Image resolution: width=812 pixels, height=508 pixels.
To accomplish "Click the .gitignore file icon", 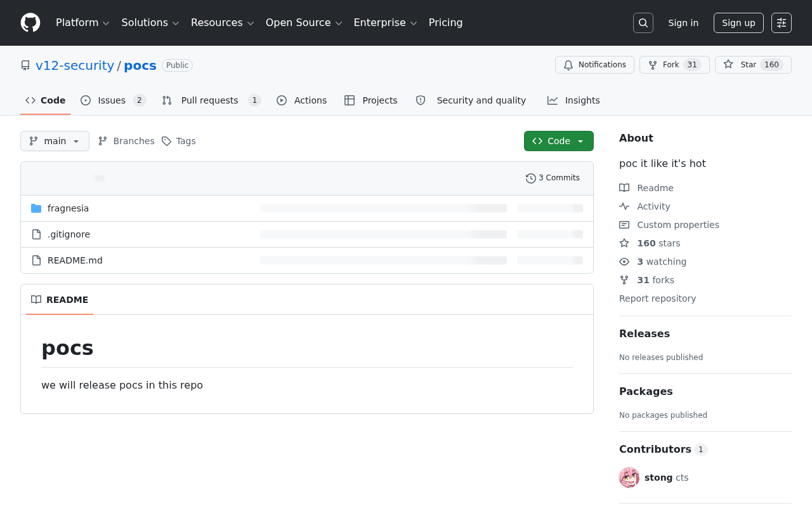I will [36, 234].
